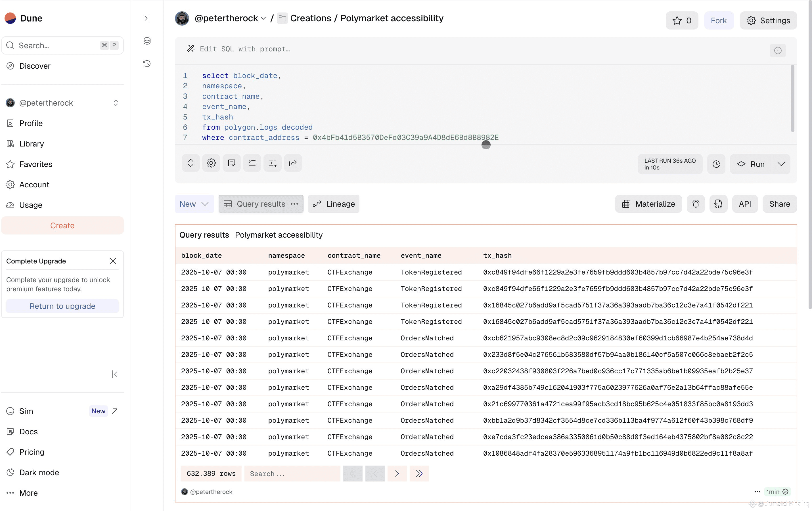Open the query settings gear icon
Viewport: 812px width, 511px height.
(211, 163)
